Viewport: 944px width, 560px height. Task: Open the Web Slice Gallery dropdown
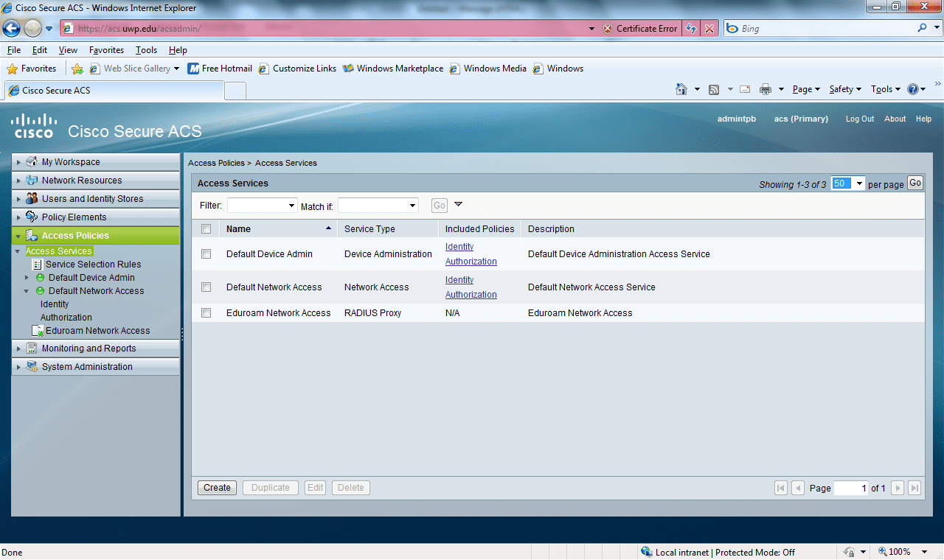click(x=177, y=69)
